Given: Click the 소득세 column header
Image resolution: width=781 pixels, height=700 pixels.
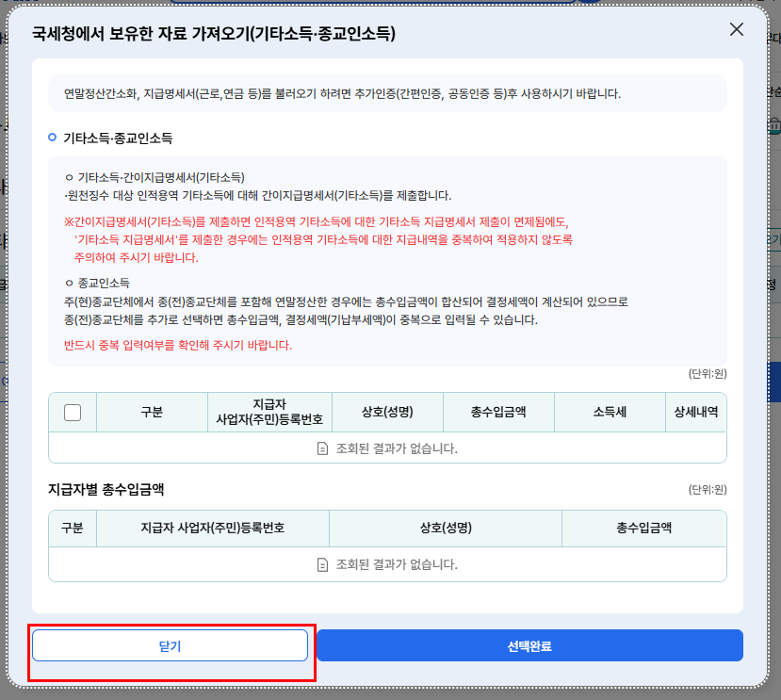Looking at the screenshot, I should click(610, 412).
